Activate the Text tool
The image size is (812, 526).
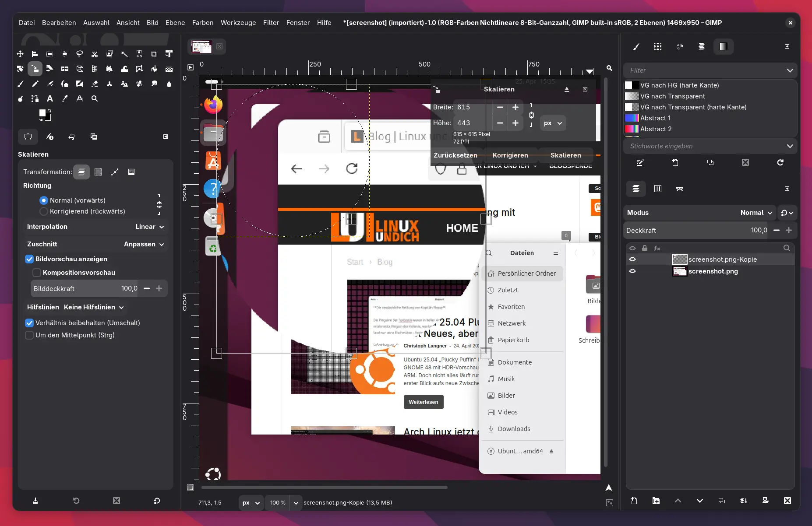50,98
